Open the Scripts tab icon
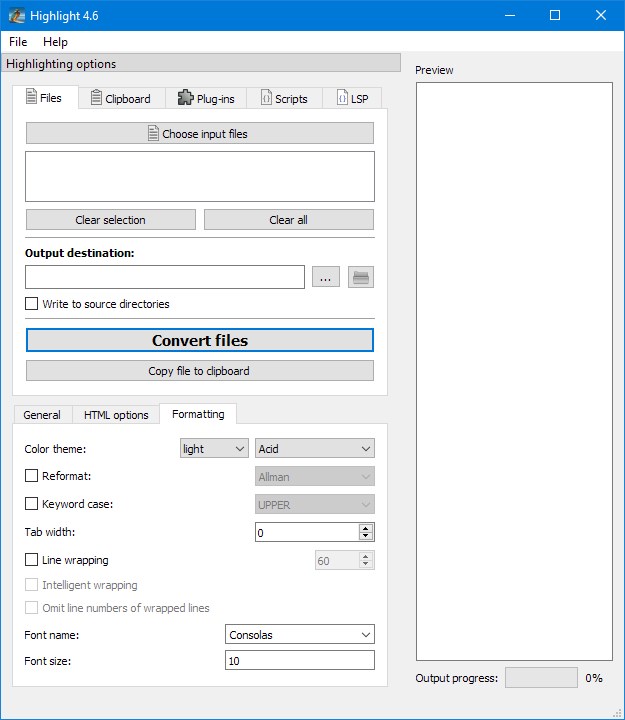The image size is (625, 720). (266, 98)
